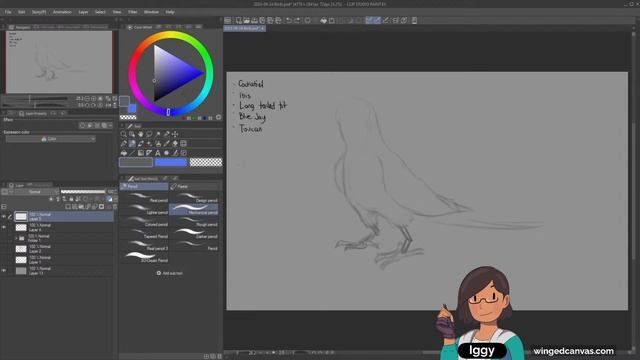Select the Auto select magic wand tool
Image resolution: width=640 pixels, height=360 pixels.
158,134
